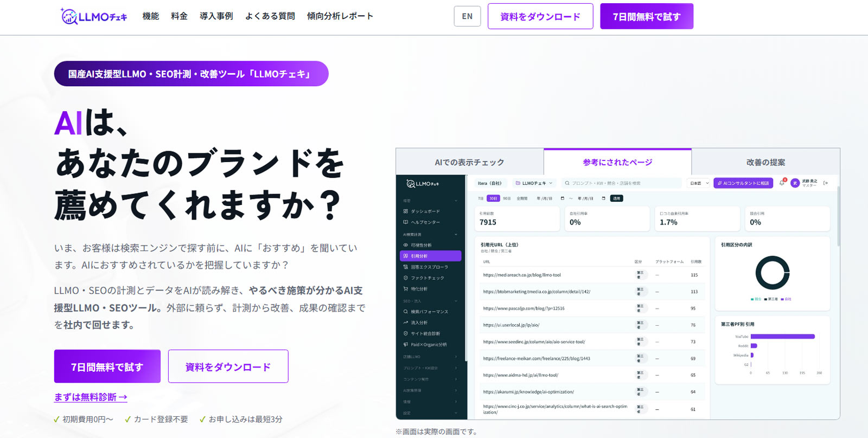Click the akarumi.jp/knowledge/ai-optimization URL row

point(591,392)
